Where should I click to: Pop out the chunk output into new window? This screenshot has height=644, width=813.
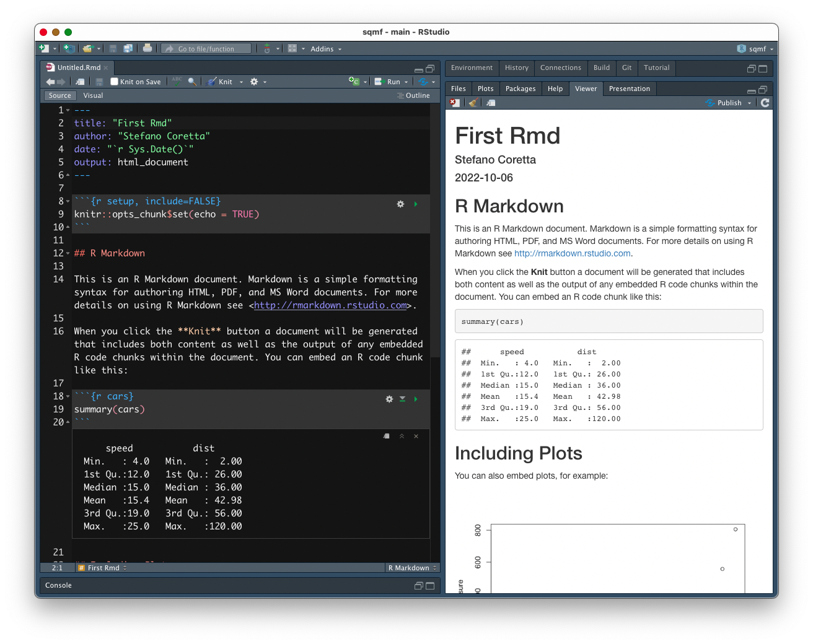pos(387,436)
